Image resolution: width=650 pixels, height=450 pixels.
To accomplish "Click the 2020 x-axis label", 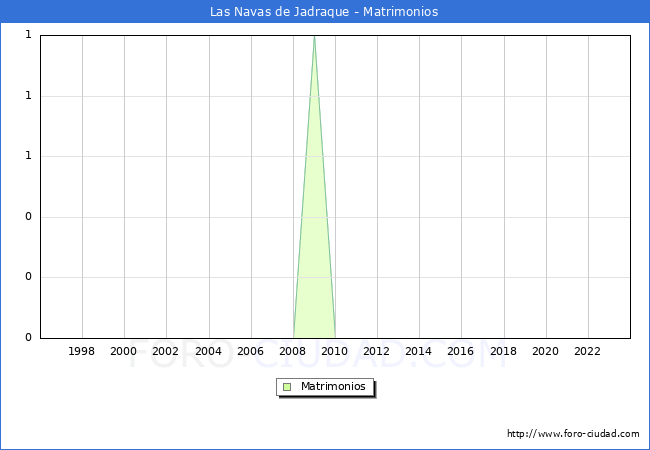I will point(545,351).
